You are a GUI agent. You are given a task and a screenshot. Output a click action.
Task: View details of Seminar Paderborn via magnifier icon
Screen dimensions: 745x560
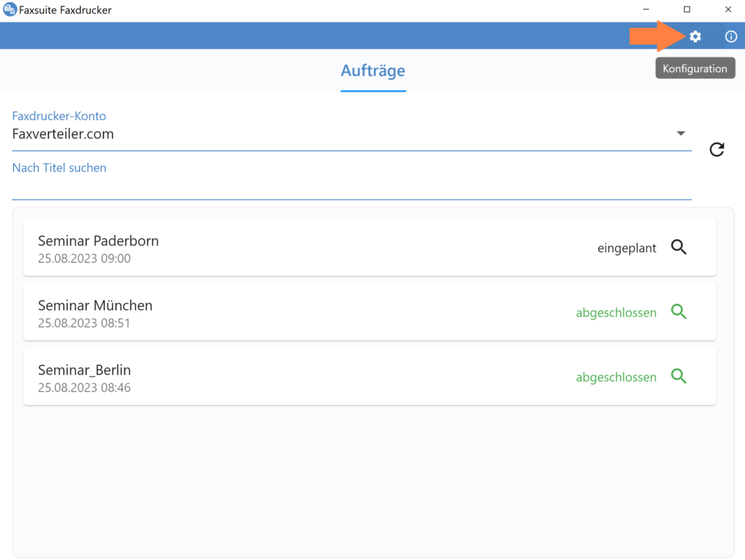679,247
